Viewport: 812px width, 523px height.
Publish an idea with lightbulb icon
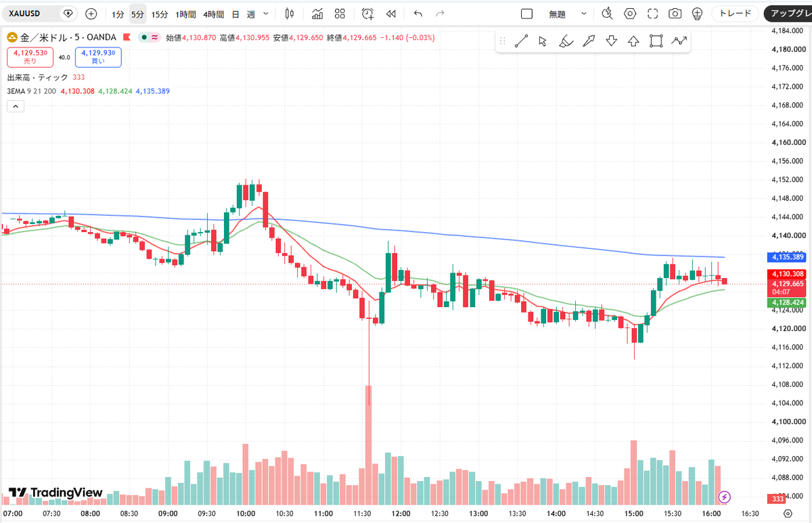coord(697,14)
